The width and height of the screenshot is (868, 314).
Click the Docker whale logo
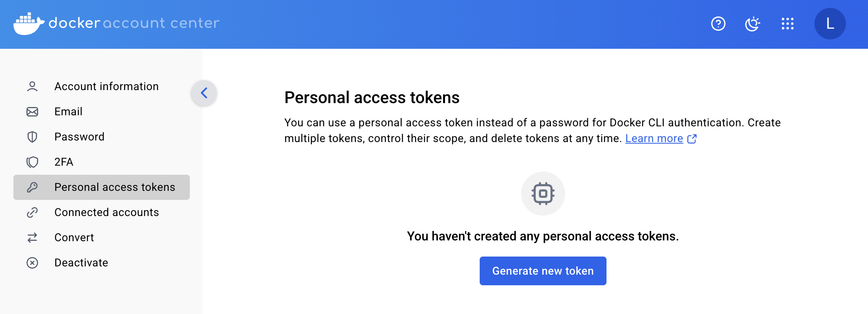pos(28,24)
